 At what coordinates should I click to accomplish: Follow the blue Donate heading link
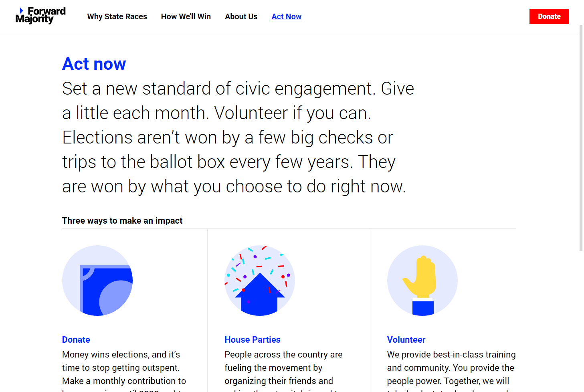[76, 339]
